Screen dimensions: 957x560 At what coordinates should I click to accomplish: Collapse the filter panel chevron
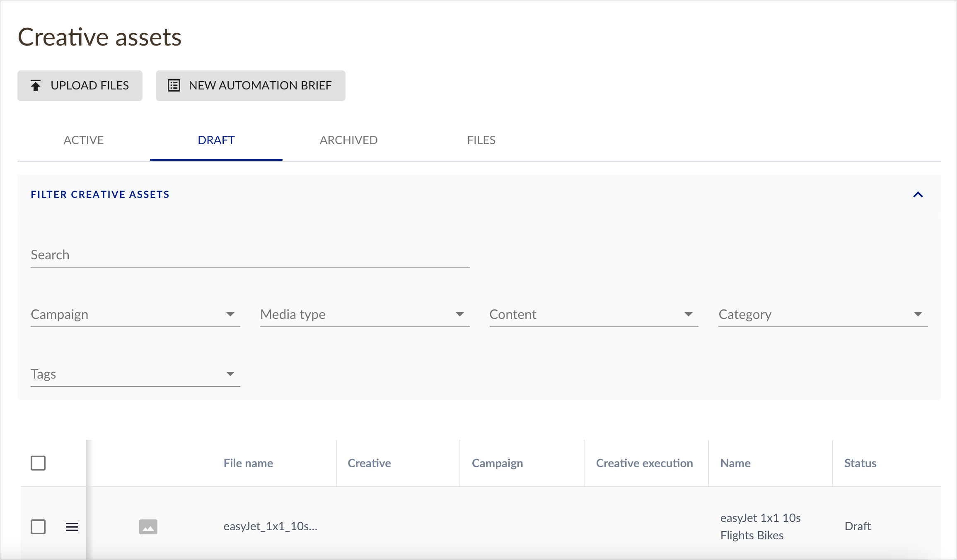point(918,195)
